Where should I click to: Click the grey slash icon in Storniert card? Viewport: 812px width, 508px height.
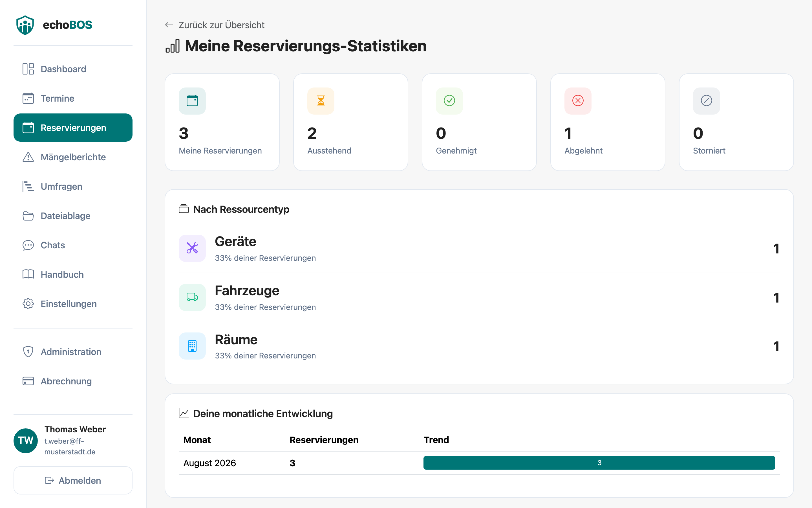pyautogui.click(x=706, y=101)
